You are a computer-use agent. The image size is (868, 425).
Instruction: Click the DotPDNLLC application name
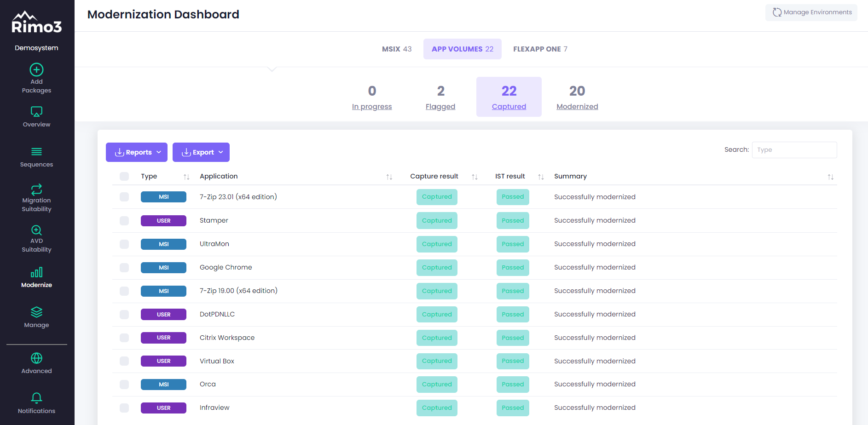[x=217, y=314]
